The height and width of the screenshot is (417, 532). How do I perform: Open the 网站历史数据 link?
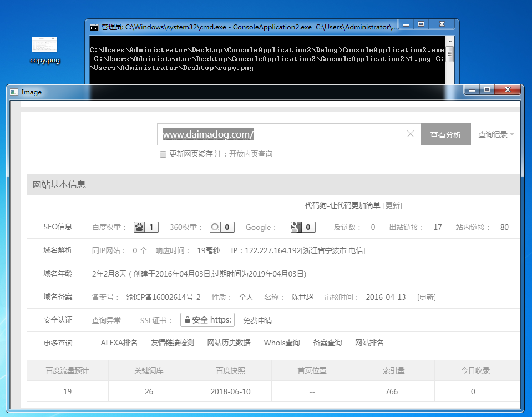click(x=229, y=343)
